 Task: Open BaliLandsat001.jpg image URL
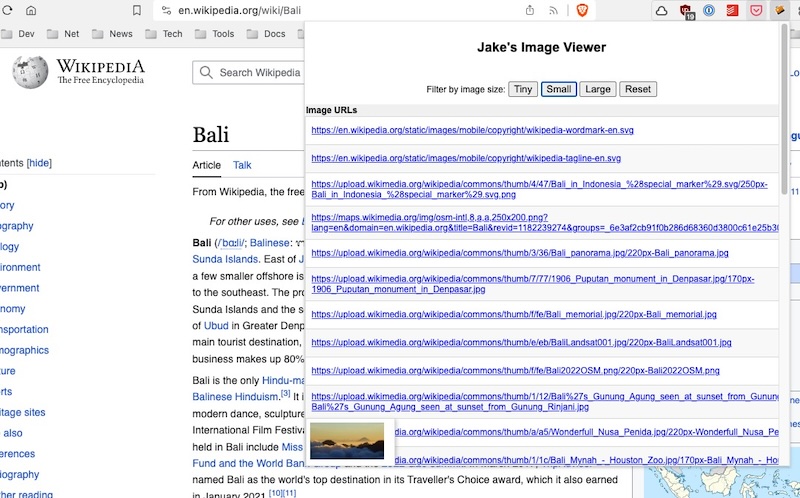coord(521,342)
